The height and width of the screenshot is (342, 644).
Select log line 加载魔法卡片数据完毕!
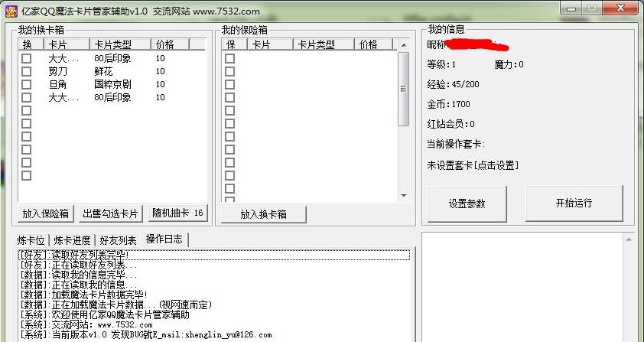click(x=214, y=295)
